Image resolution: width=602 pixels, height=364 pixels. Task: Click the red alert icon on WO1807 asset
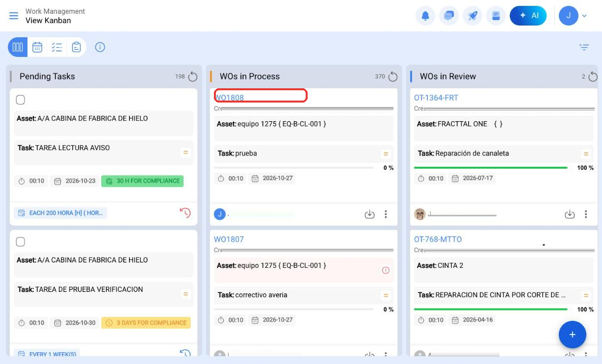[386, 270]
